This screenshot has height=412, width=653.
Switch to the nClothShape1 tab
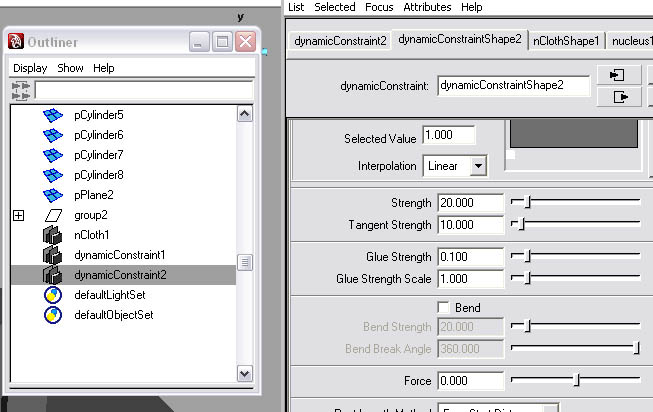coord(566,41)
